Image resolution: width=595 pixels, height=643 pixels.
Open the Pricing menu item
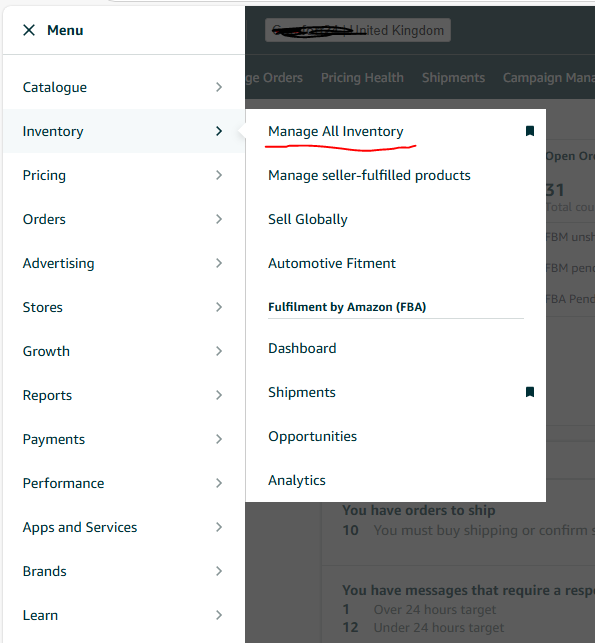pos(124,175)
